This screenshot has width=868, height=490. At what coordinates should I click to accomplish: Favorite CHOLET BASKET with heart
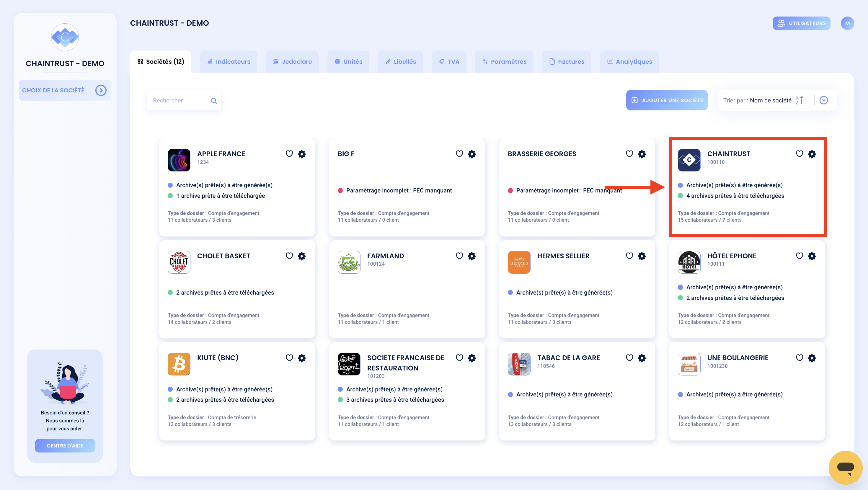pyautogui.click(x=289, y=256)
